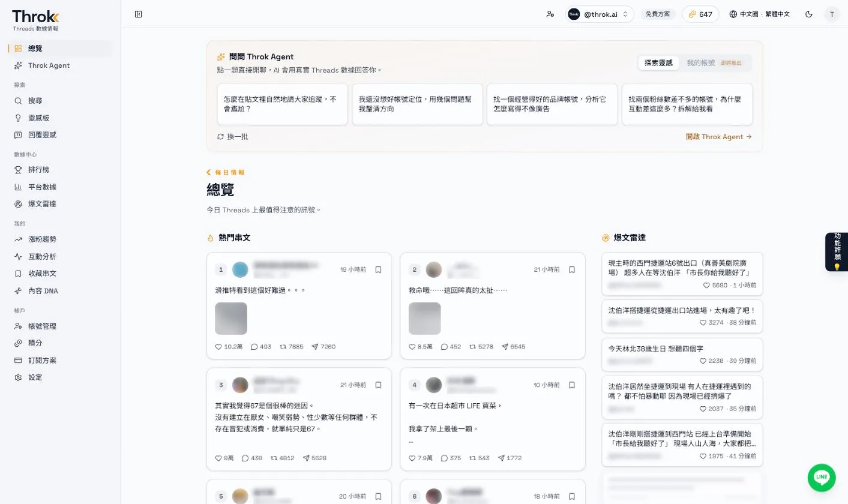This screenshot has width=848, height=504.
Task: Click the 免費方案 plan badge
Action: (658, 14)
